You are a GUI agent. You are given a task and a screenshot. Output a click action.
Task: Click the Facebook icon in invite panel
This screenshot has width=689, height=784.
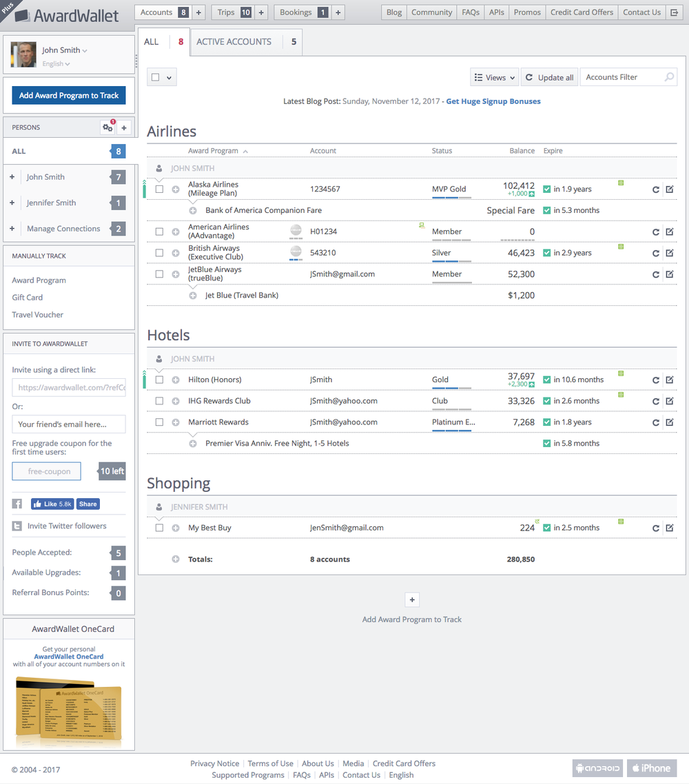click(x=17, y=504)
